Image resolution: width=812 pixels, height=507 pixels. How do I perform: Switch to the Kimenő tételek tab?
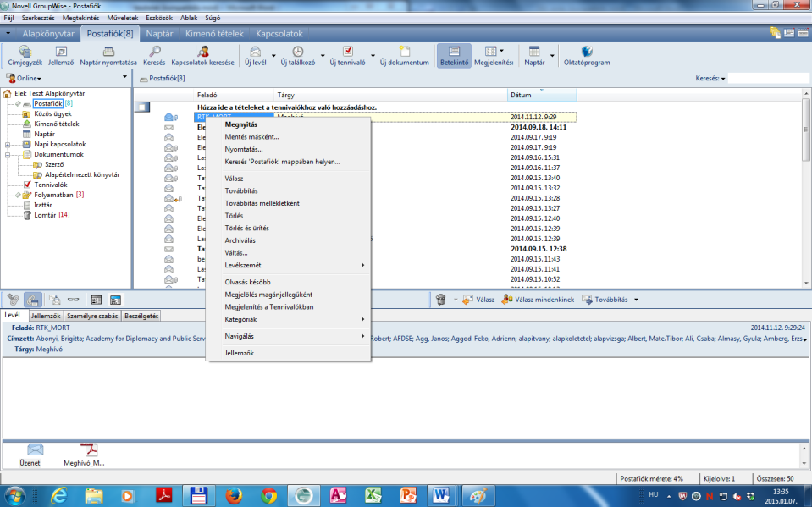pos(214,34)
